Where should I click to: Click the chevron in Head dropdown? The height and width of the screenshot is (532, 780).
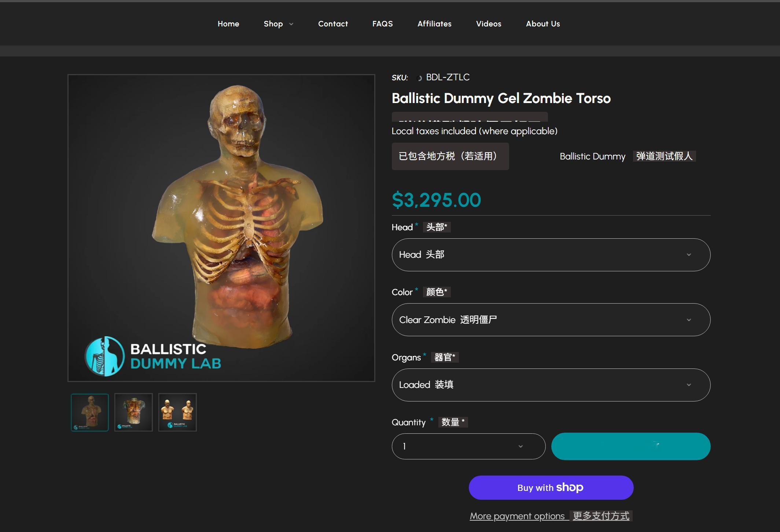click(x=689, y=255)
